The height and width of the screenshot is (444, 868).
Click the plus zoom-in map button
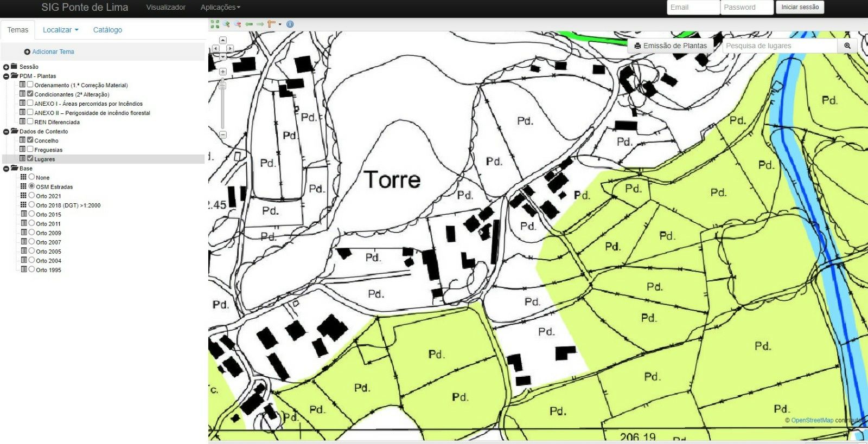point(222,72)
